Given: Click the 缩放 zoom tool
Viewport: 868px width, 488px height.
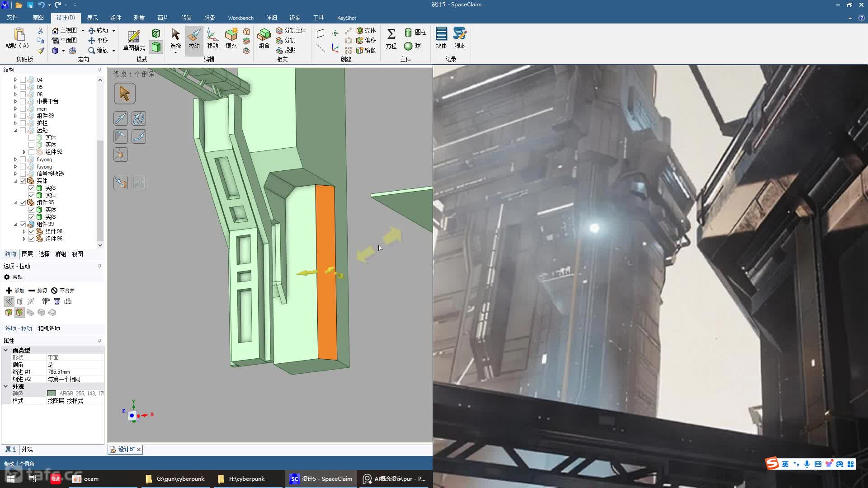Looking at the screenshot, I should coord(98,50).
